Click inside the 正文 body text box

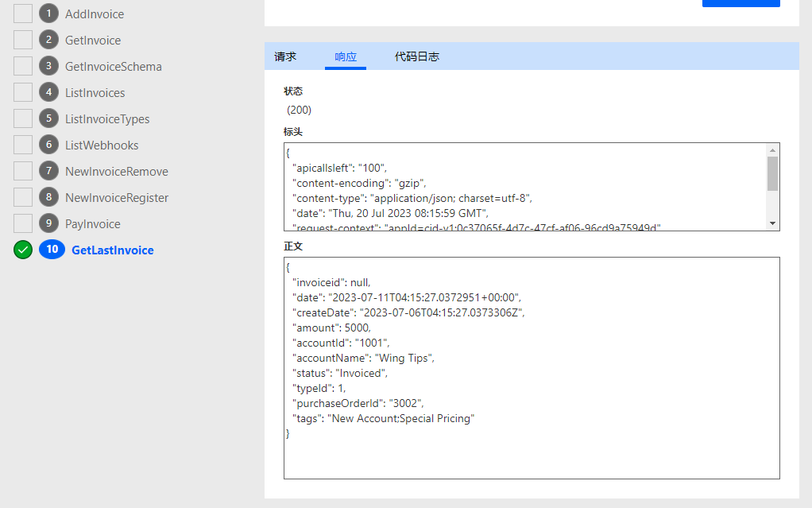532,368
